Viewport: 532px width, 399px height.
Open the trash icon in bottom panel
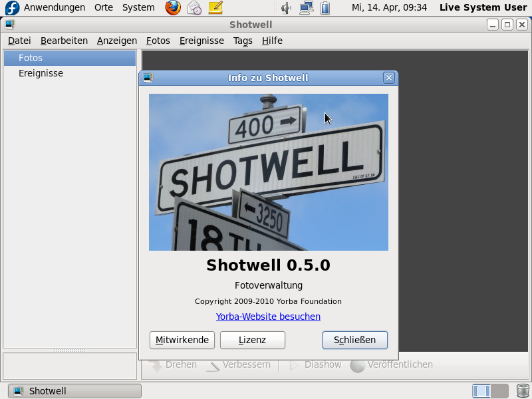pos(523,391)
